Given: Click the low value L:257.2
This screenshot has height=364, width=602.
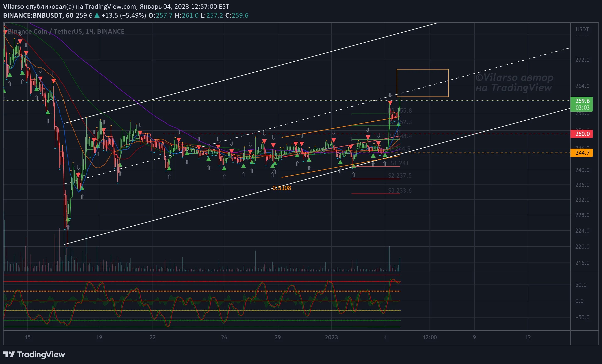Looking at the screenshot, I should [212, 15].
